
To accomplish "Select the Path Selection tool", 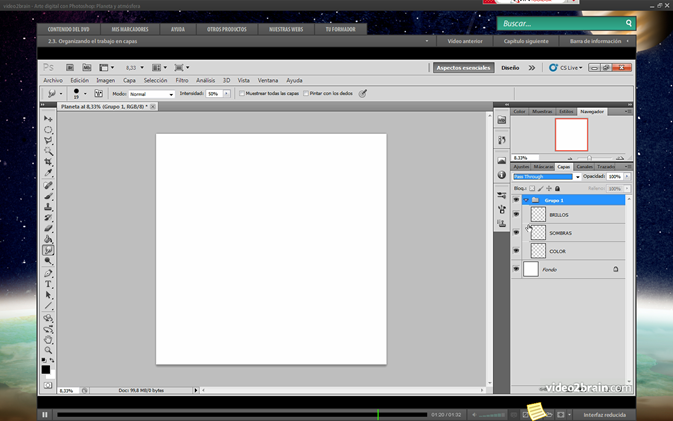I will pyautogui.click(x=48, y=295).
